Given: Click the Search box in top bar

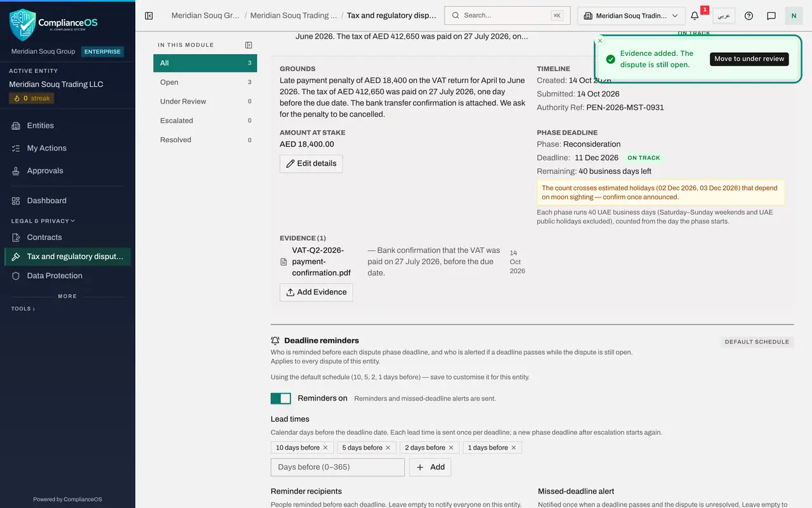Looking at the screenshot, I should (x=507, y=16).
